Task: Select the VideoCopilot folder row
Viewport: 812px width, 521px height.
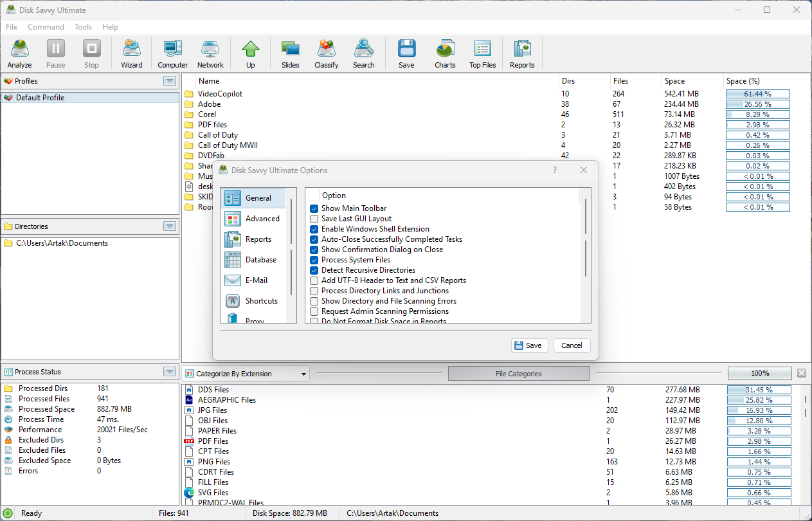Action: 220,94
